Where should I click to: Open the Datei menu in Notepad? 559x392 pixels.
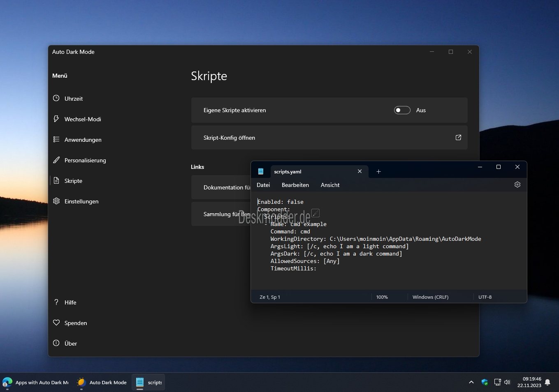(x=263, y=185)
